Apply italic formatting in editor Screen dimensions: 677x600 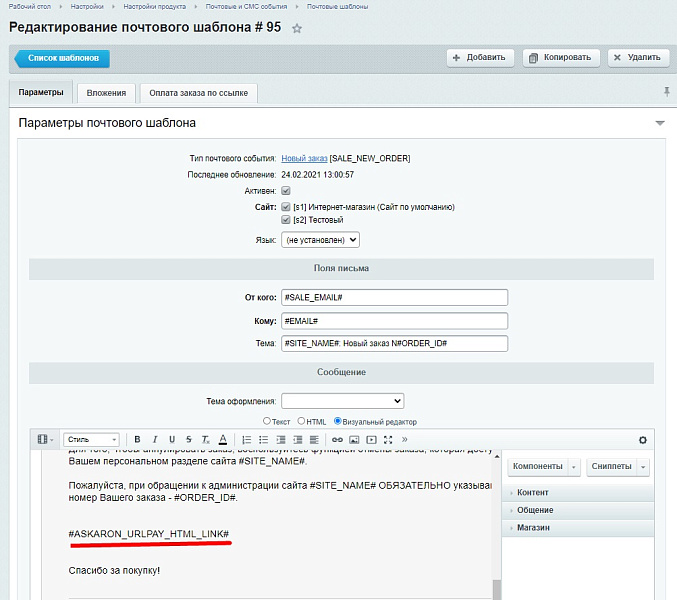155,439
